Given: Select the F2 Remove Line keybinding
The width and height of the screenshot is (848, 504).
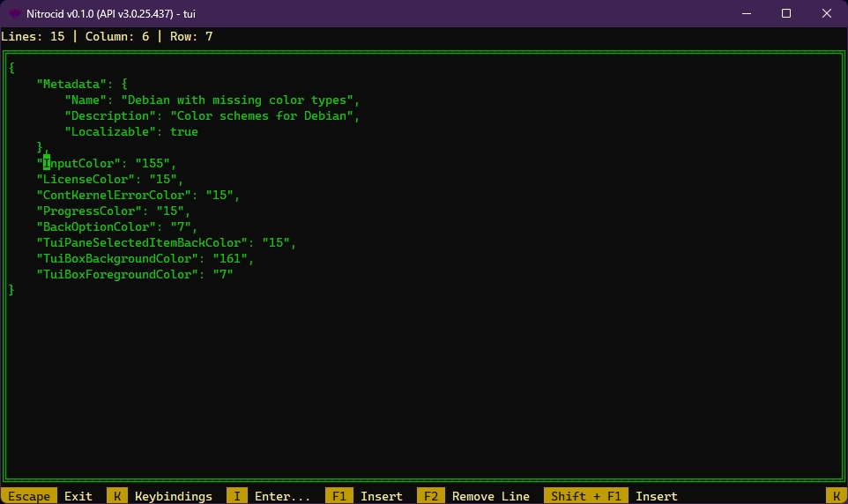Looking at the screenshot, I should [473, 496].
